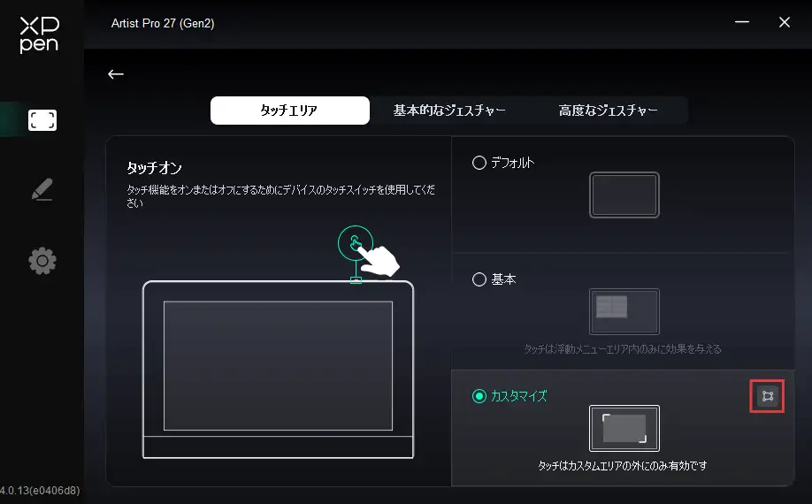This screenshot has width=812, height=504.
Task: Select the デフォルト radio button
Action: pos(479,163)
